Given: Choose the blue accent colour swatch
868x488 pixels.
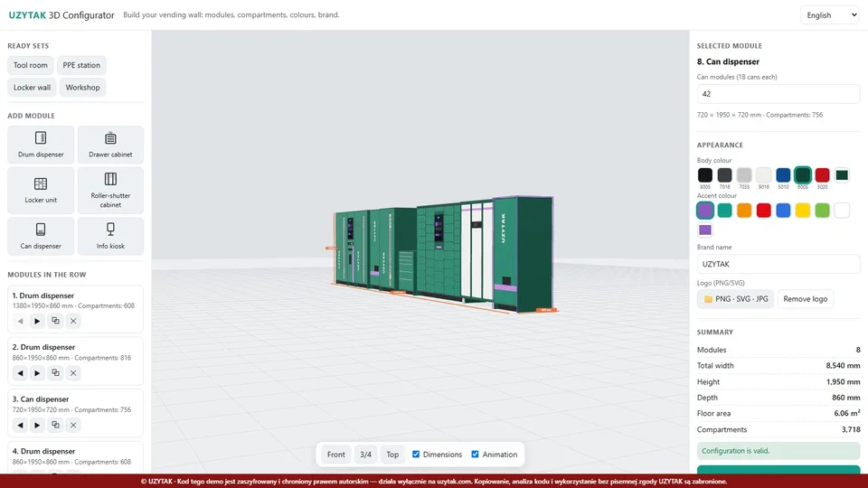Looking at the screenshot, I should pyautogui.click(x=783, y=211).
